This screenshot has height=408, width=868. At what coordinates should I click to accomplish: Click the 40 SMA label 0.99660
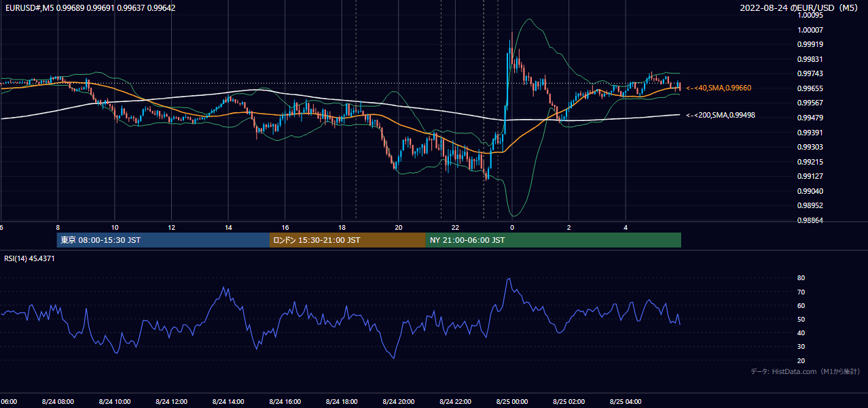[719, 88]
